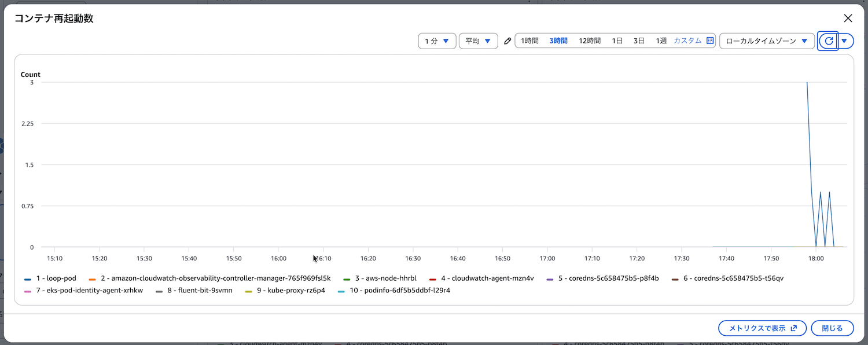Screen dimensions: 868x345
Task: Open the 平均 statistic dropdown
Action: pos(478,41)
